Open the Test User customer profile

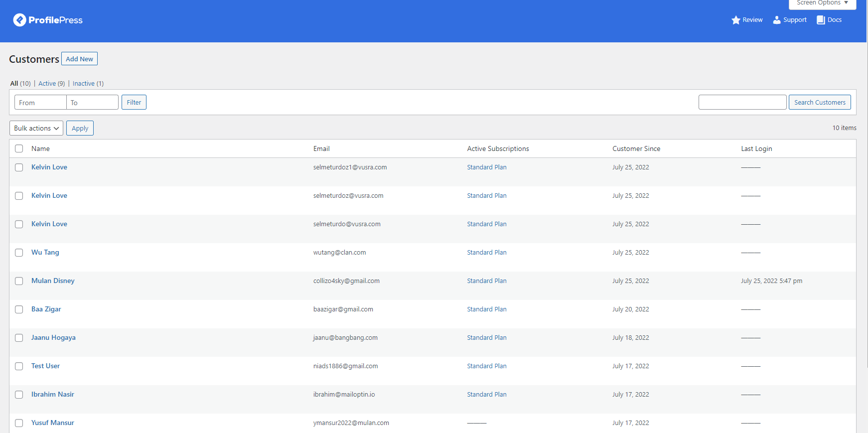tap(45, 366)
